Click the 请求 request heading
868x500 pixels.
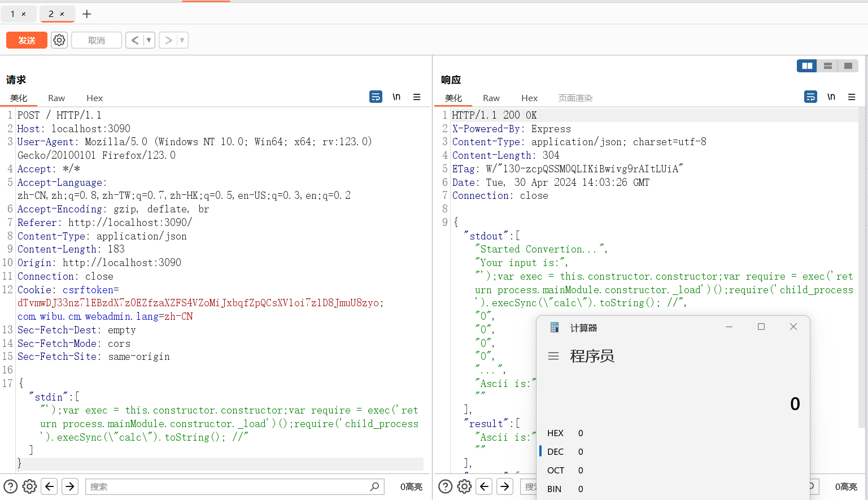(16, 80)
